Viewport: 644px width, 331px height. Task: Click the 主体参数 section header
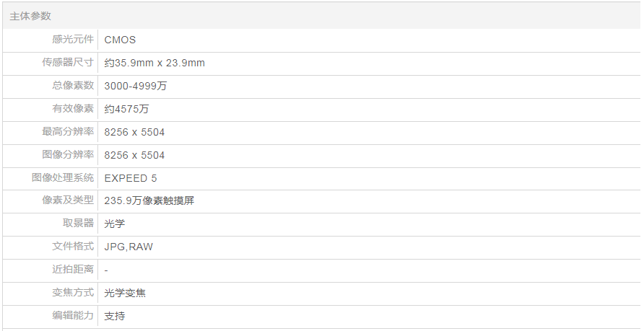(x=30, y=16)
